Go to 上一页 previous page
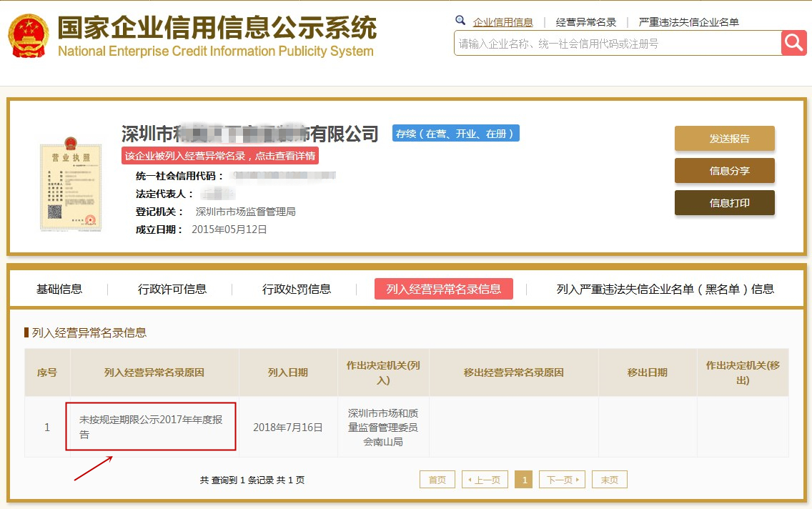The height and width of the screenshot is (509, 812). pyautogui.click(x=485, y=480)
